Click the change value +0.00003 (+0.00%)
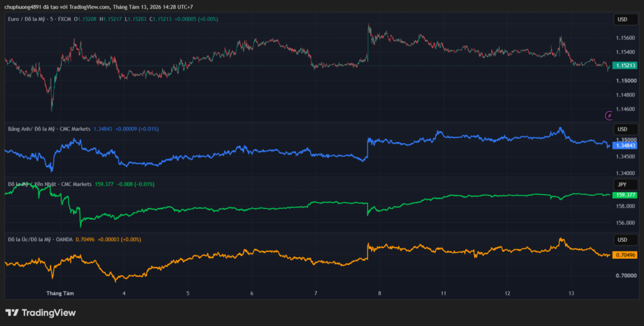This screenshot has height=326, width=644. [x=119, y=239]
